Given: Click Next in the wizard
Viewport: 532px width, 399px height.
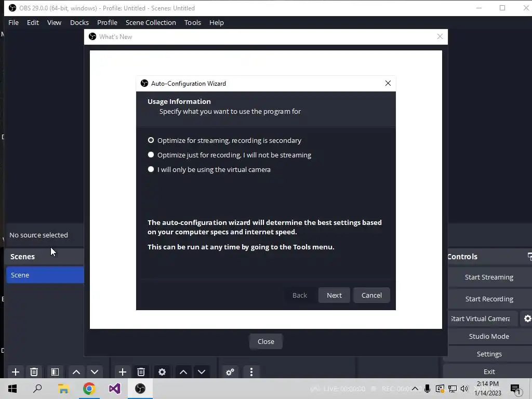Looking at the screenshot, I should 334,295.
